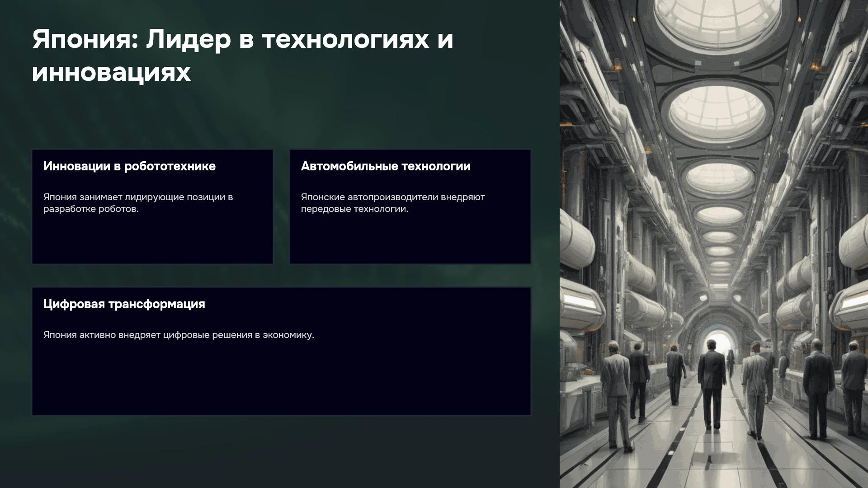Viewport: 868px width, 488px height.
Task: Click the "Автомобильные технологии" heading
Action: 386,166
